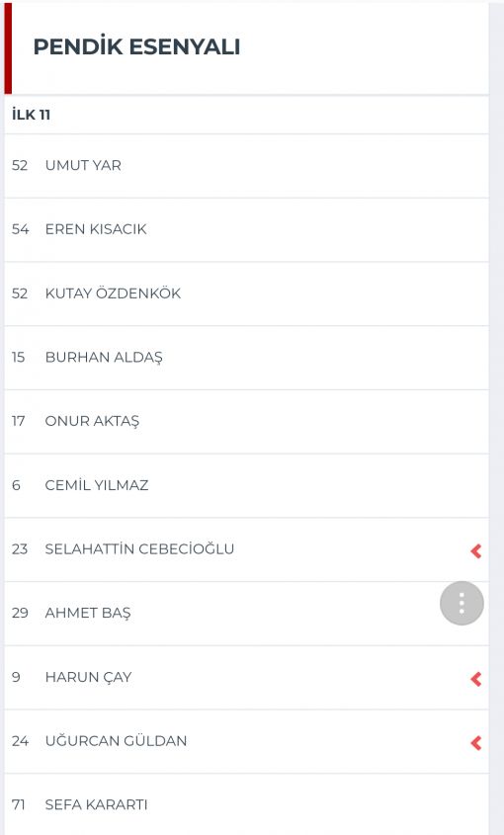Click the Harun Çay name

[x=88, y=677]
